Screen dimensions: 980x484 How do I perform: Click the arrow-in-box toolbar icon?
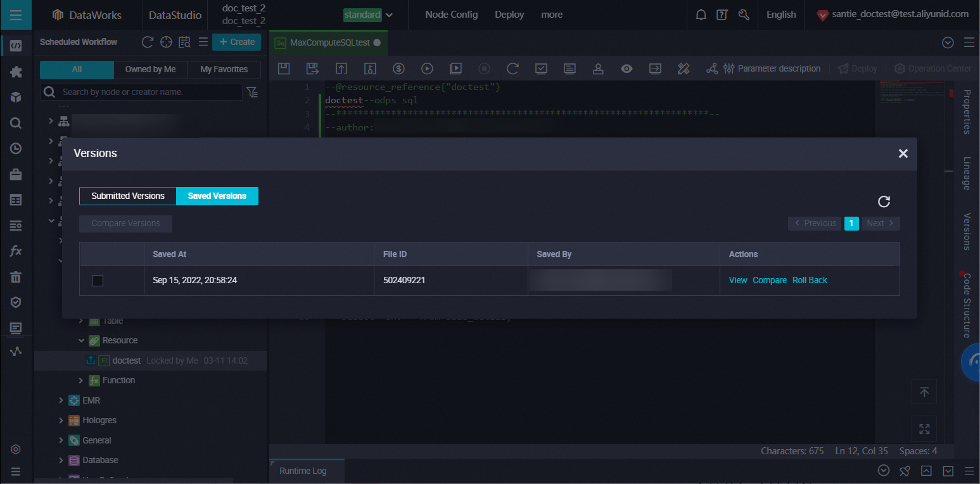point(655,68)
